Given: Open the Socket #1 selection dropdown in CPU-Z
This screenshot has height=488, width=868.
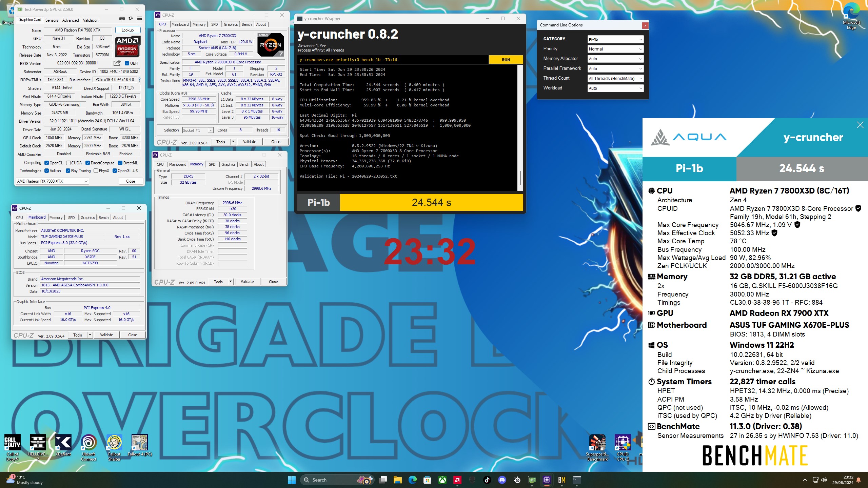Looking at the screenshot, I should pos(198,130).
